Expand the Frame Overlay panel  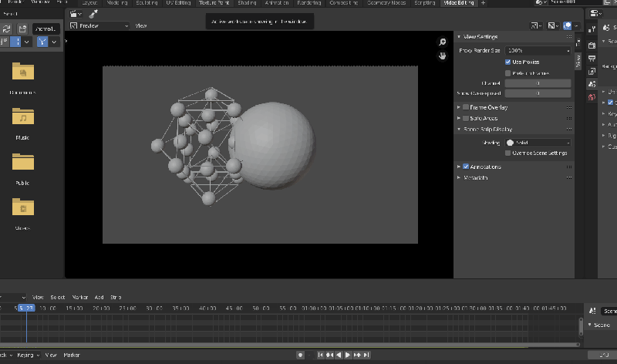(x=459, y=107)
